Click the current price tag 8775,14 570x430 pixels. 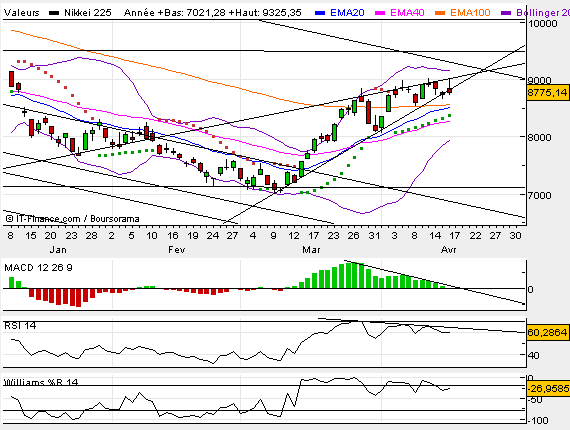(547, 93)
